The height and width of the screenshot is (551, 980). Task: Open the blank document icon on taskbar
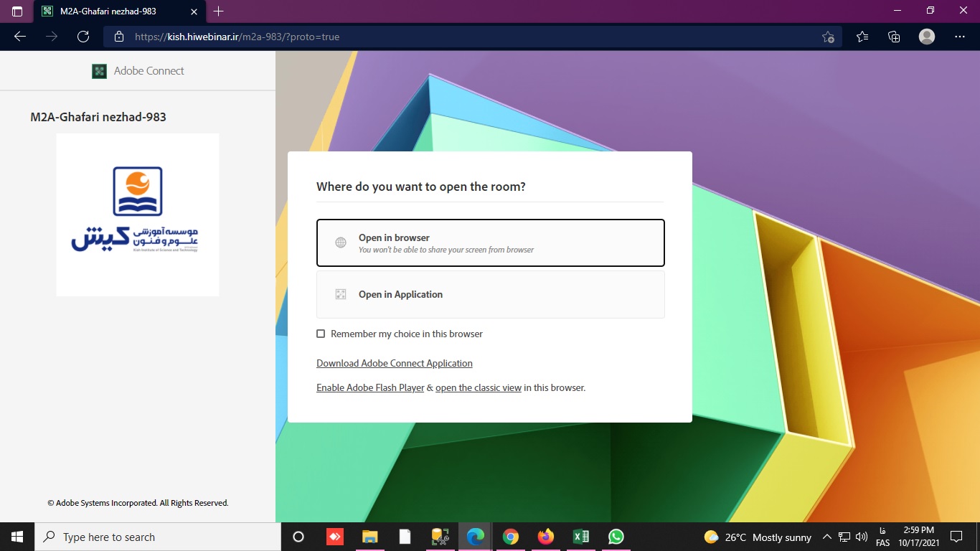pyautogui.click(x=405, y=537)
